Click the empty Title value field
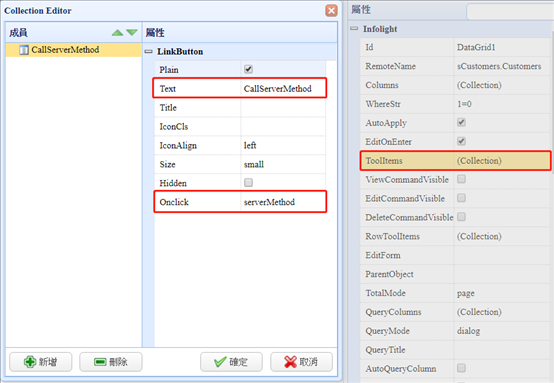The image size is (554, 383). [x=283, y=108]
